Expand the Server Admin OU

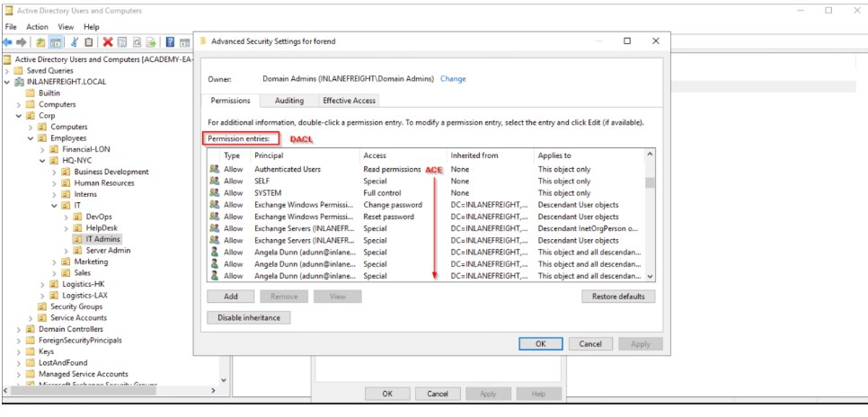(66, 251)
